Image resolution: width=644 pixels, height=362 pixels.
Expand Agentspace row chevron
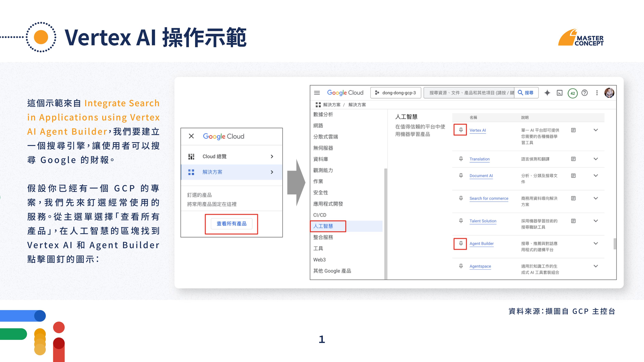[x=596, y=266]
